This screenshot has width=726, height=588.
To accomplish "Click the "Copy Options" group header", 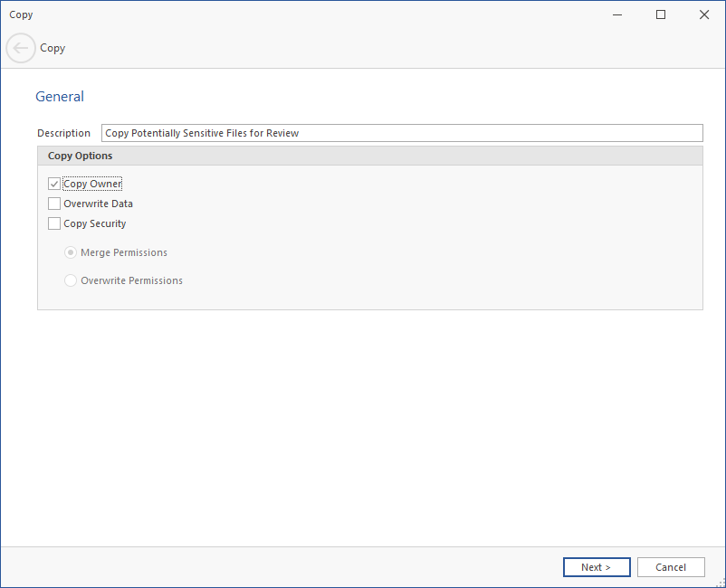I will coord(81,156).
